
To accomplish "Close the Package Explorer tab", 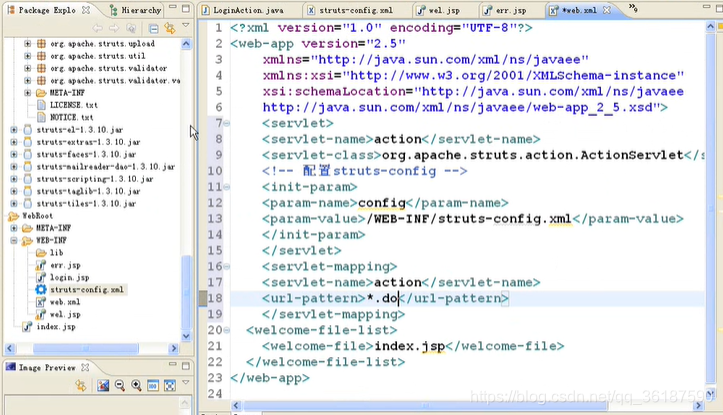I will pyautogui.click(x=86, y=10).
